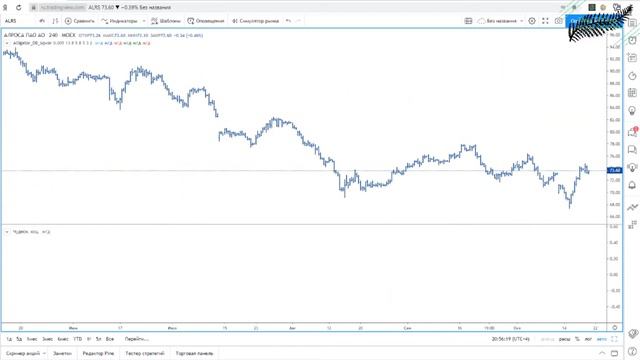Select the Все (All) date range
This screenshot has width=640, height=360.
click(x=110, y=339)
